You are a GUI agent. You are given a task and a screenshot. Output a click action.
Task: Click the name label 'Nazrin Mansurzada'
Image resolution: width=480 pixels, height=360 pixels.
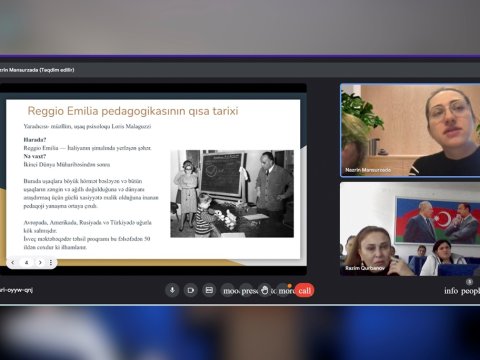[x=368, y=170]
